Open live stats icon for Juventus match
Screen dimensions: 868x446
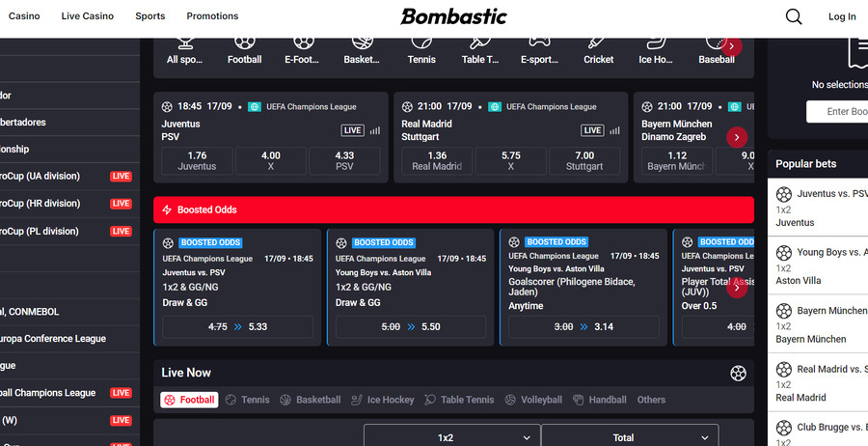point(375,130)
